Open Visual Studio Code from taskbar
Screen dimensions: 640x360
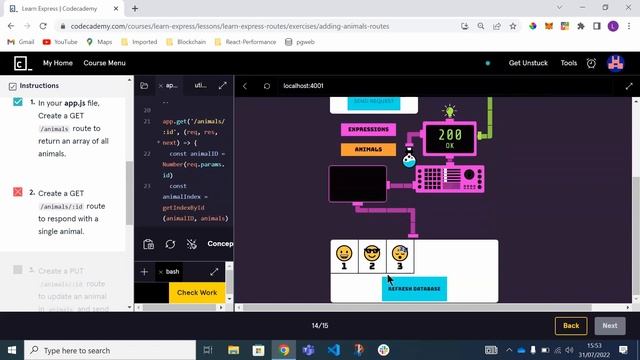333,350
